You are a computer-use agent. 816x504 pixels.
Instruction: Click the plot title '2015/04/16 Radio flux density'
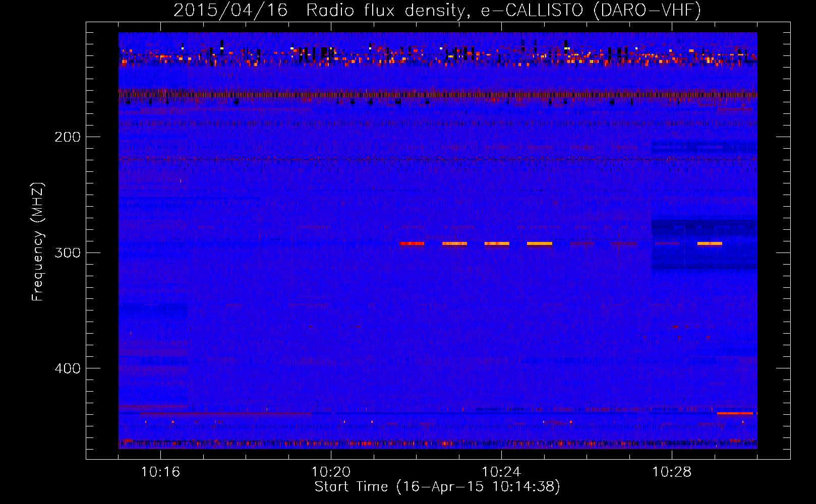point(437,10)
